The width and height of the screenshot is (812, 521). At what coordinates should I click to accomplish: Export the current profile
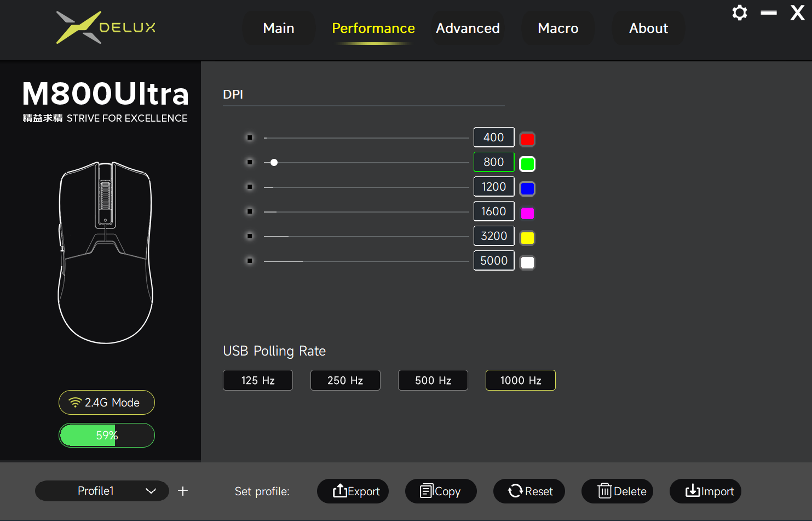point(353,491)
